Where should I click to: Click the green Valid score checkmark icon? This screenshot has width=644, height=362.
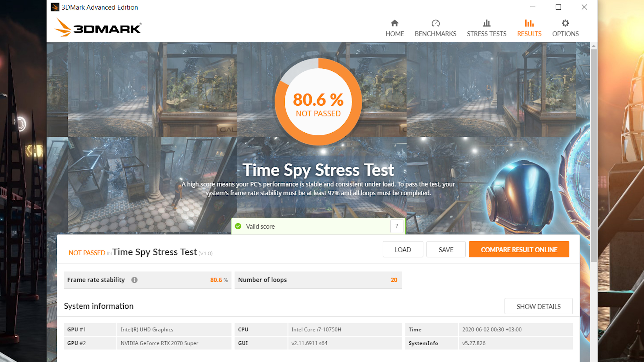(x=238, y=226)
